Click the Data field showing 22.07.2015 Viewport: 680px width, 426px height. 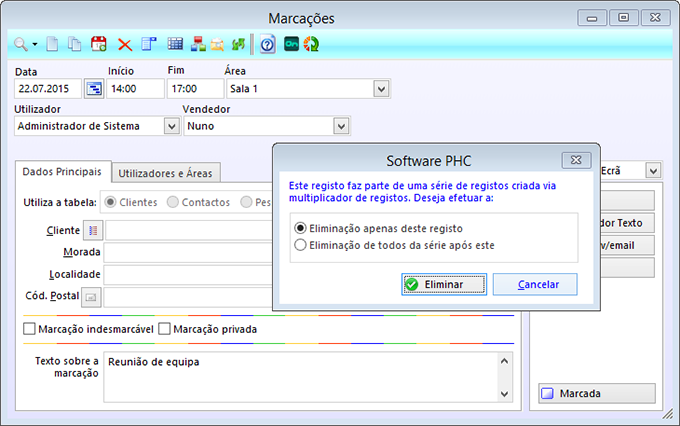[48, 89]
